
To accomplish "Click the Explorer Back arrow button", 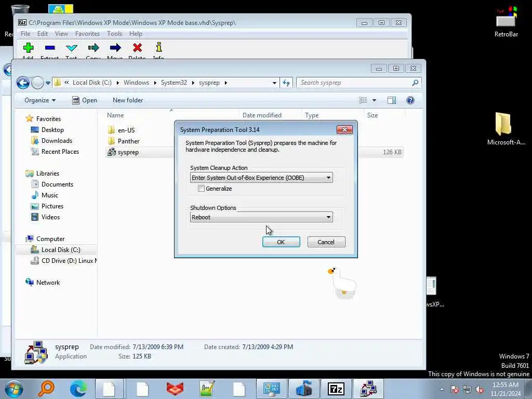I will tap(23, 83).
